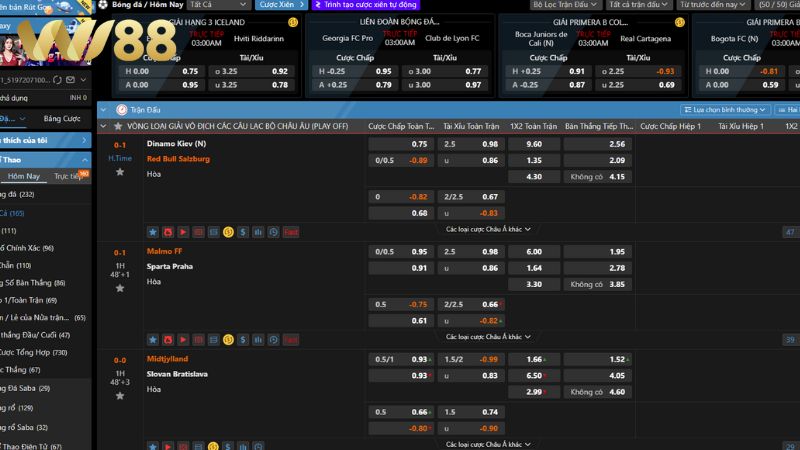Collapse the Thao sports section in sidebar

(x=85, y=160)
